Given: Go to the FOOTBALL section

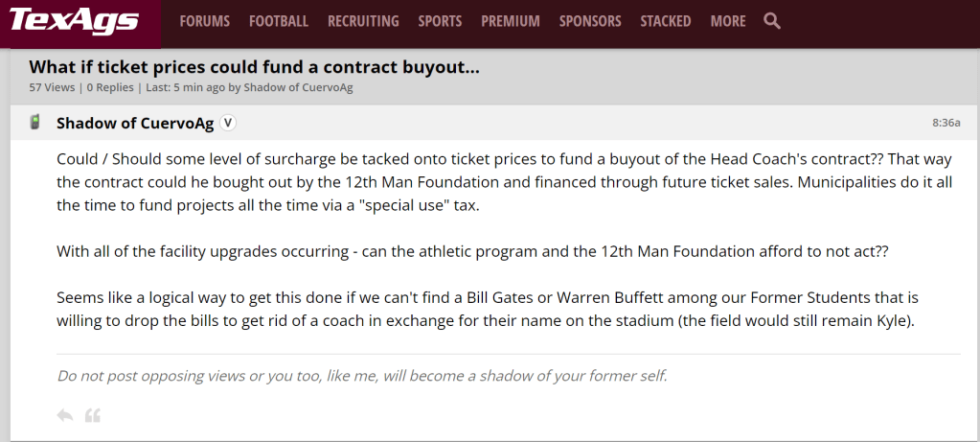Looking at the screenshot, I should click(x=278, y=21).
